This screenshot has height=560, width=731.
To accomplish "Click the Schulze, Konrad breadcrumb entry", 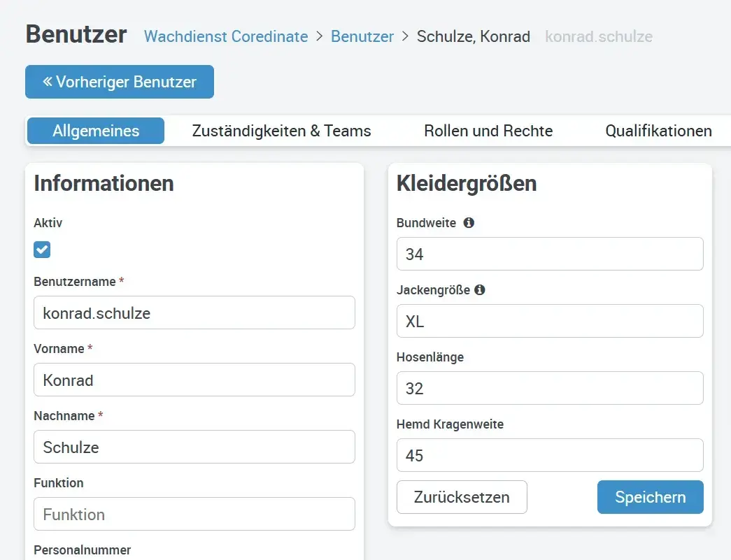I will click(x=474, y=36).
